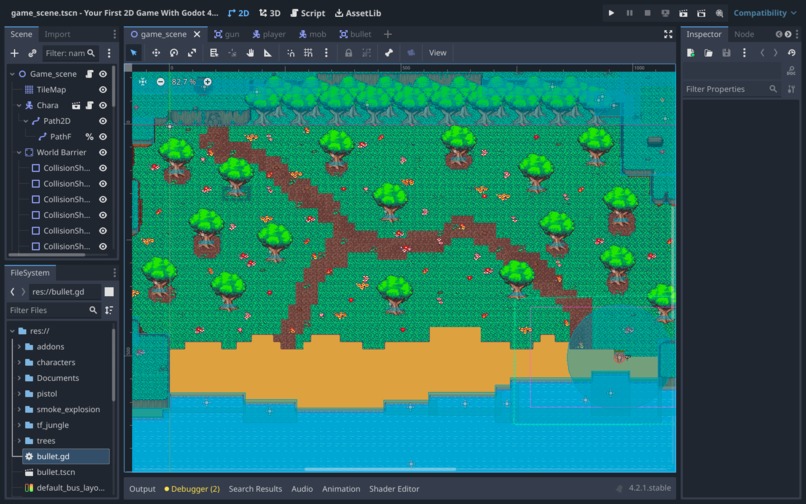Viewport: 806px width, 504px height.
Task: Hide the Path2D node
Action: (x=103, y=121)
